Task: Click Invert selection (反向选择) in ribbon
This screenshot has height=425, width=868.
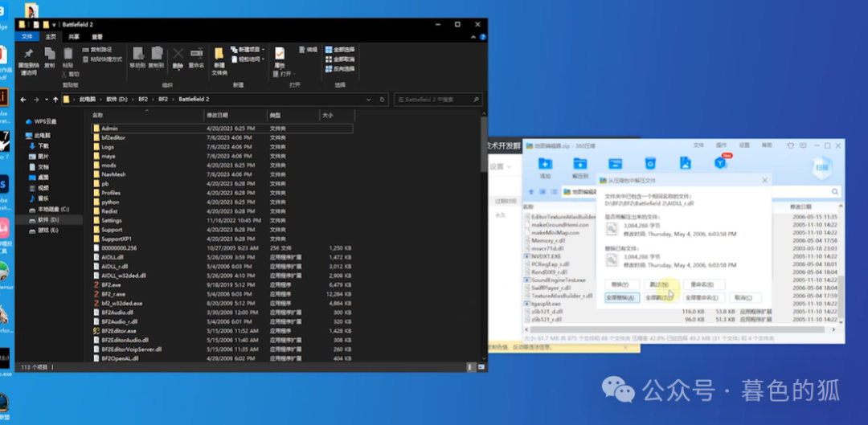Action: (340, 69)
